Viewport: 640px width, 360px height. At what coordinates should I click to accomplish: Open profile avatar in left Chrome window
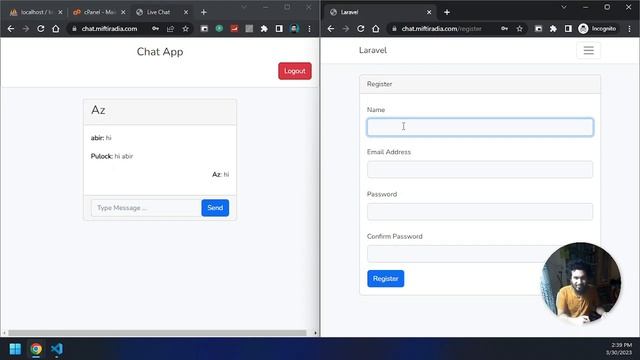click(294, 29)
